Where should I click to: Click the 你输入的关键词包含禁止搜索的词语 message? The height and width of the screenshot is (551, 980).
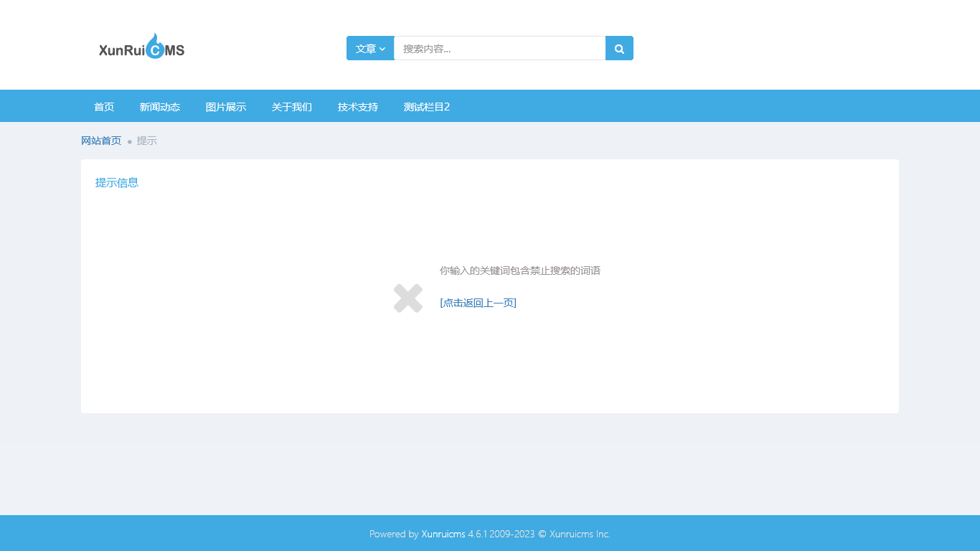pos(520,270)
